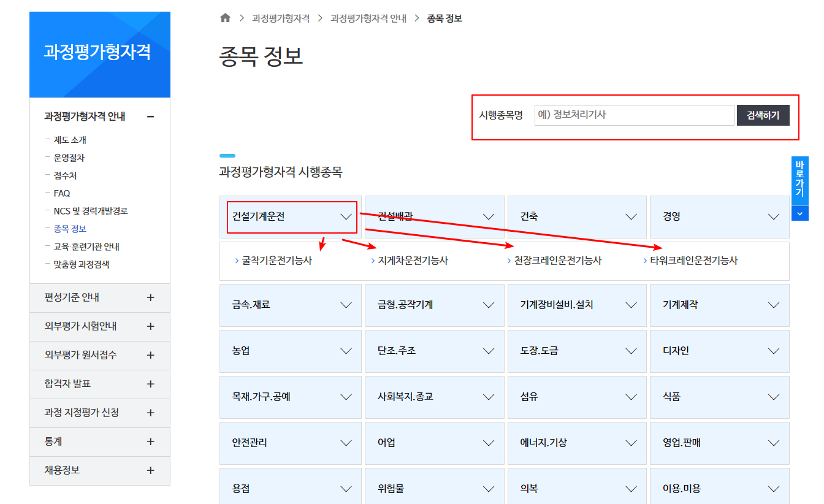Collapse the 과정평가형자격 안내 section

coord(100,116)
